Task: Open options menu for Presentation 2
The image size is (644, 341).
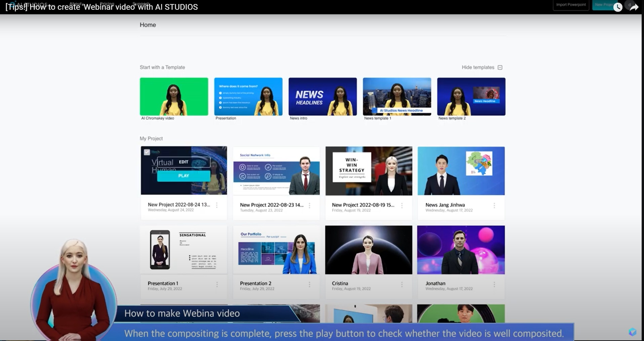Action: coord(309,285)
